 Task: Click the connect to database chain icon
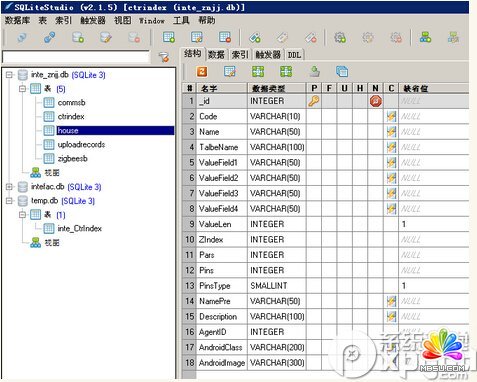[50, 37]
